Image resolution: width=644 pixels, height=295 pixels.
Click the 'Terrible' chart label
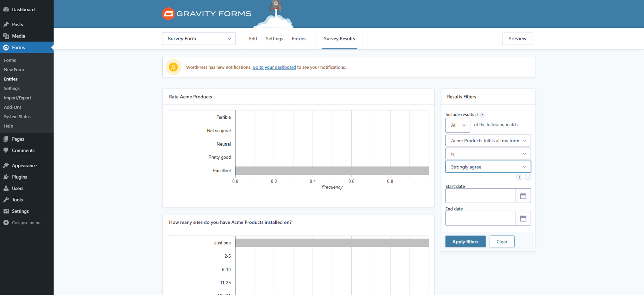coord(223,117)
